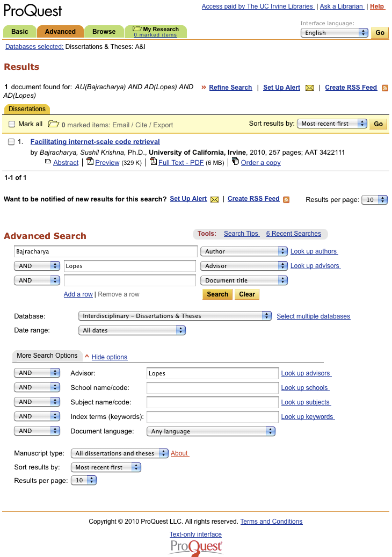Click the envelope icon beside top Set Up Alert
This screenshot has height=557, width=392.
click(x=310, y=88)
